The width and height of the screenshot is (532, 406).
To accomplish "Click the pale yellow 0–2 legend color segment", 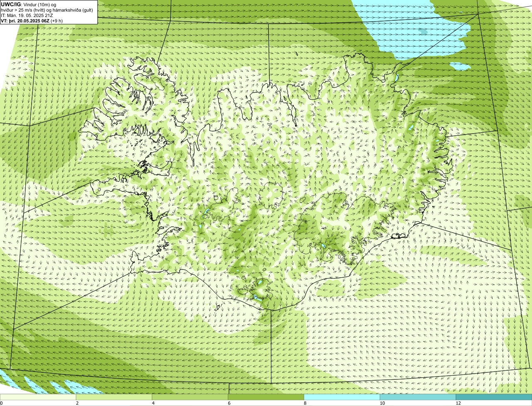I will coord(38,397).
